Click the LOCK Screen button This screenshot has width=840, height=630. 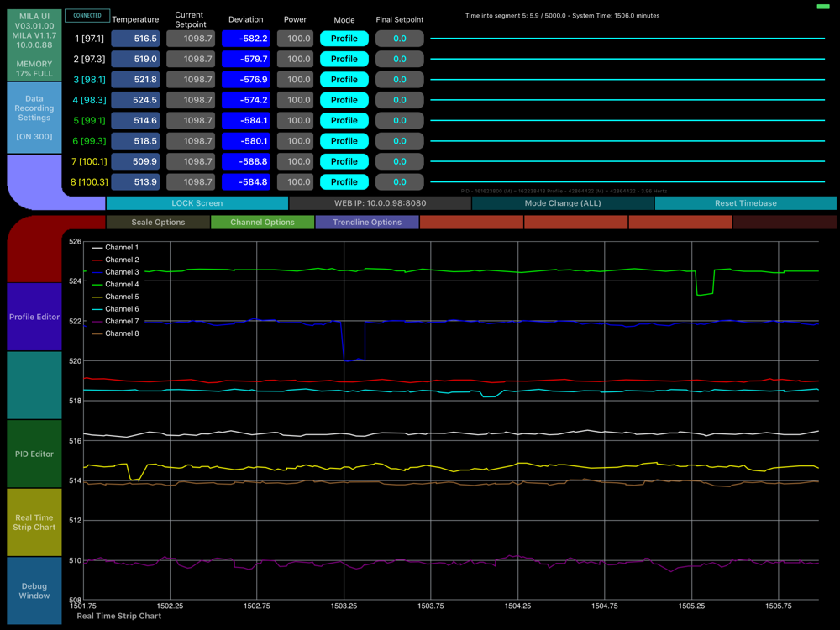tap(197, 203)
